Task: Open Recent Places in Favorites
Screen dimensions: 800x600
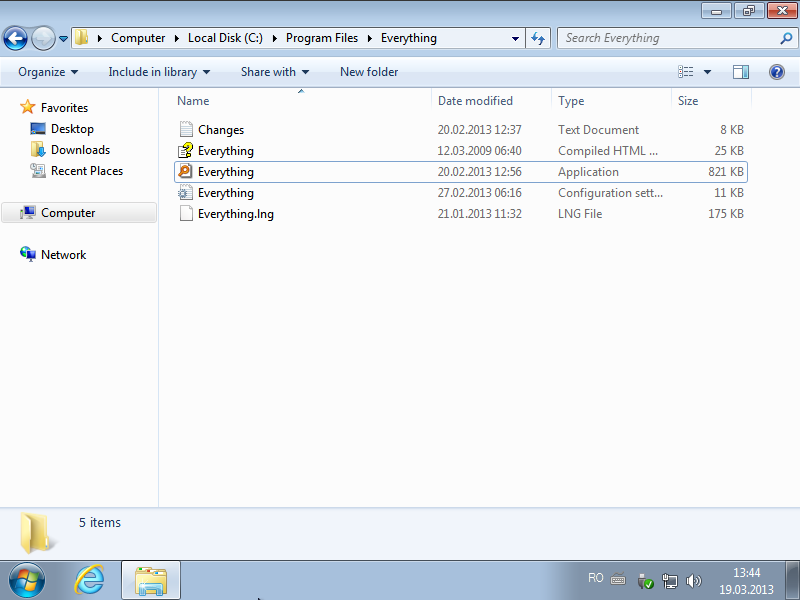Action: pos(77,170)
